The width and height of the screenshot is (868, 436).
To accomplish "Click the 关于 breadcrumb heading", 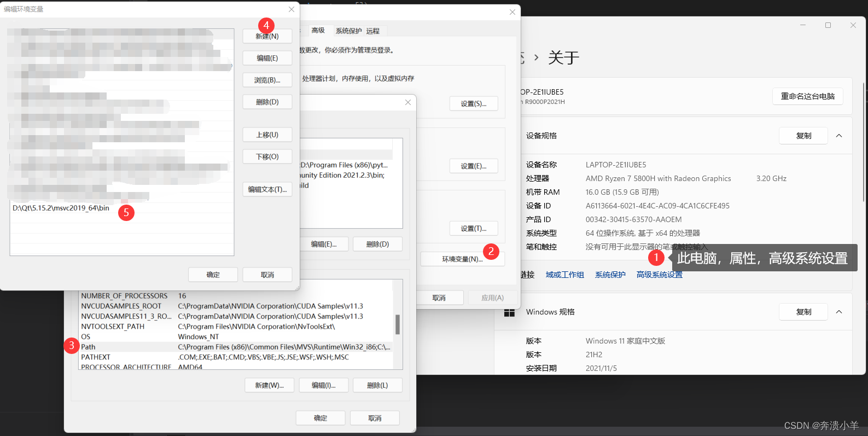I will (x=563, y=57).
